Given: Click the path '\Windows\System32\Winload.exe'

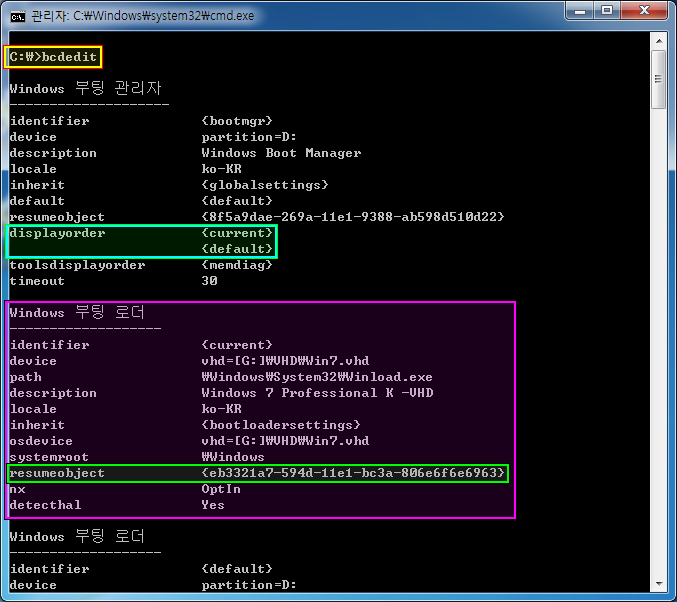Looking at the screenshot, I should click(317, 377).
